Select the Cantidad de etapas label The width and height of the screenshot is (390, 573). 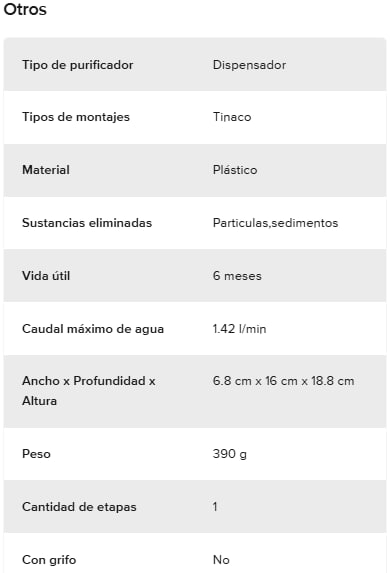tap(79, 507)
